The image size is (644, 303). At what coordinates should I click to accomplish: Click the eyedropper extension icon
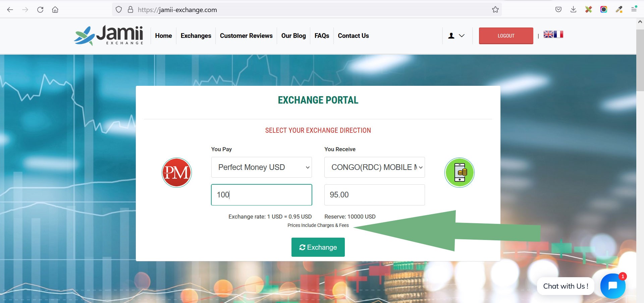619,10
